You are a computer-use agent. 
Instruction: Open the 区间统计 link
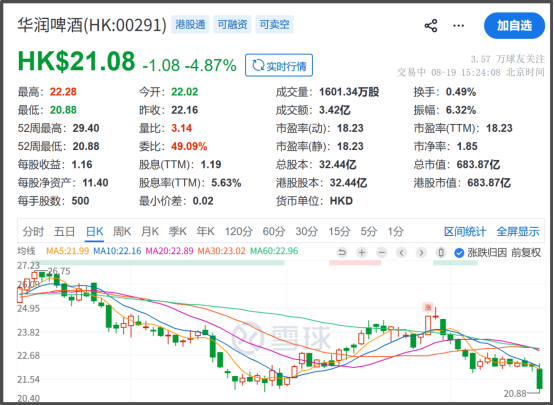coord(465,231)
